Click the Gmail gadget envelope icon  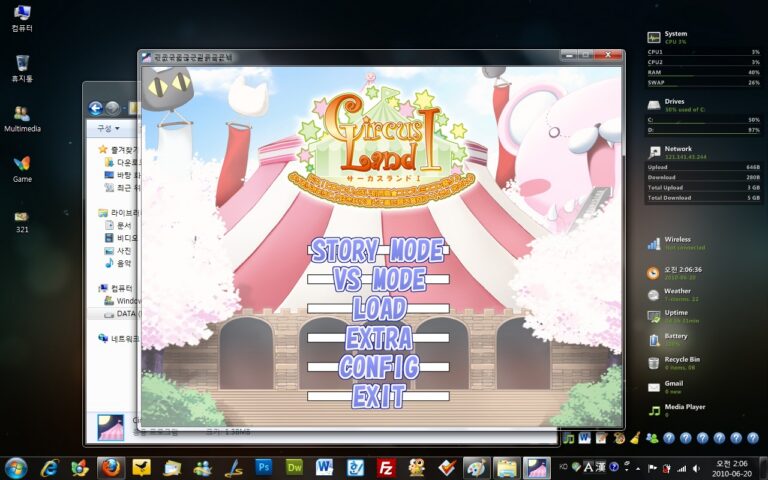pyautogui.click(x=654, y=387)
